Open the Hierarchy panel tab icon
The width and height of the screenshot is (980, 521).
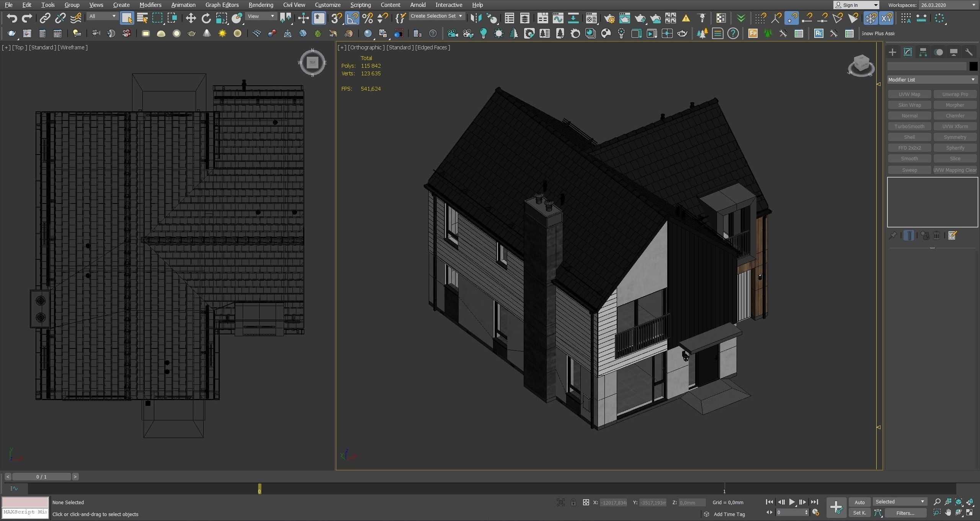(923, 52)
